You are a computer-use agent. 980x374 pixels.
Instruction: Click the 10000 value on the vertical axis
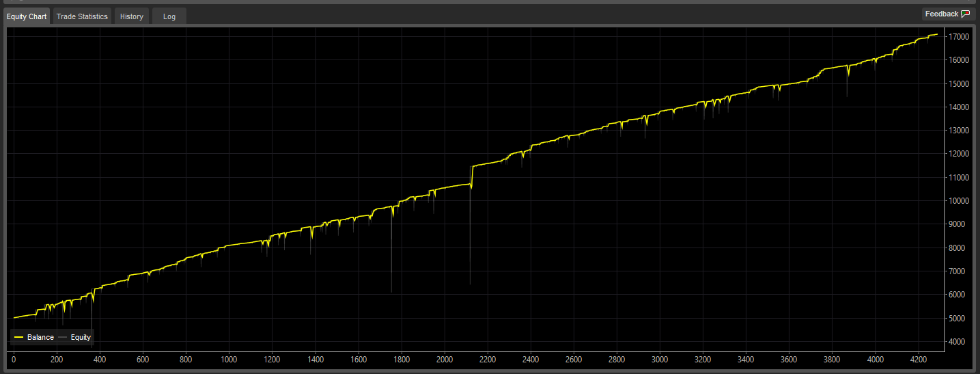pyautogui.click(x=960, y=201)
